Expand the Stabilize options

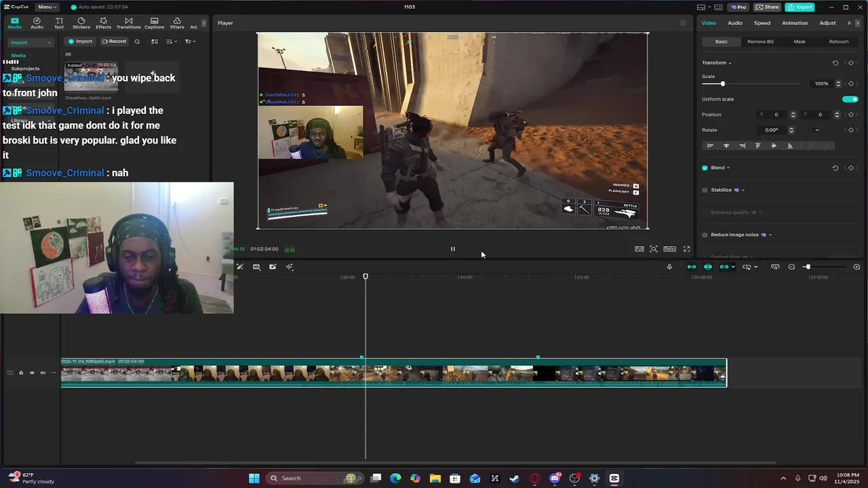point(743,190)
